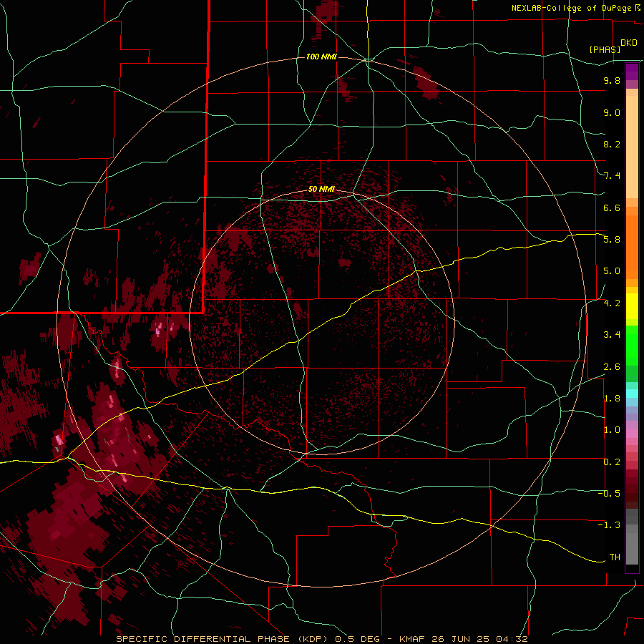
Task: Select the 6.6 scale label
Action: pos(612,208)
